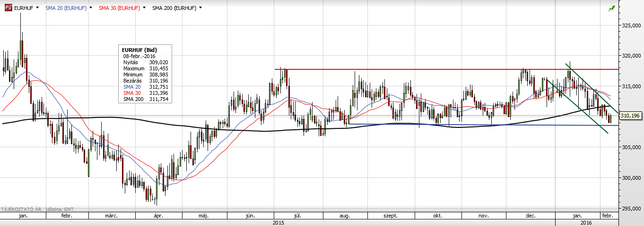
Task: Click the current price tag 310,196 on axis
Action: pos(631,116)
